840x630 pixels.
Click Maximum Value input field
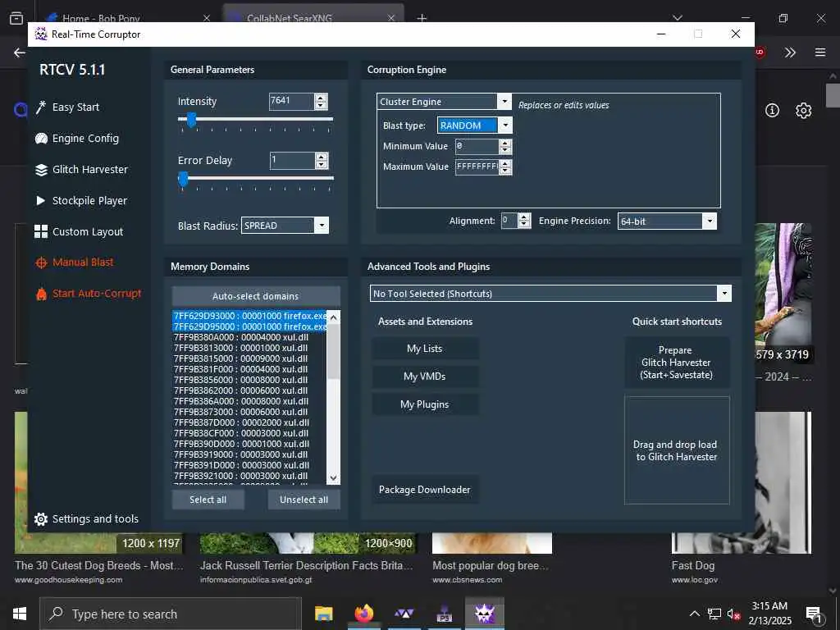[477, 167]
